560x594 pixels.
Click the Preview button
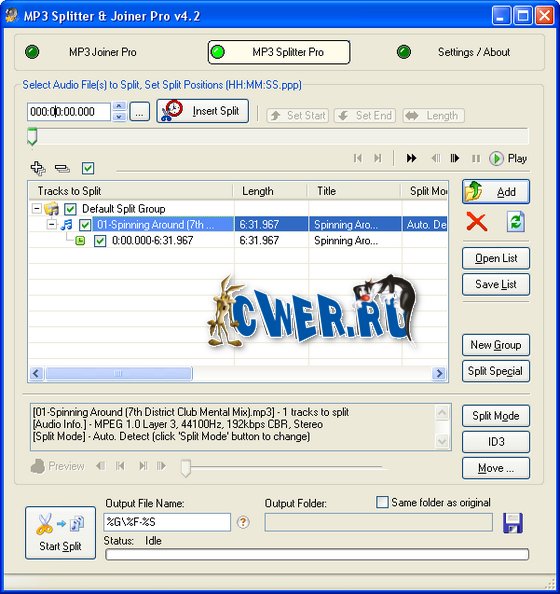(x=58, y=466)
